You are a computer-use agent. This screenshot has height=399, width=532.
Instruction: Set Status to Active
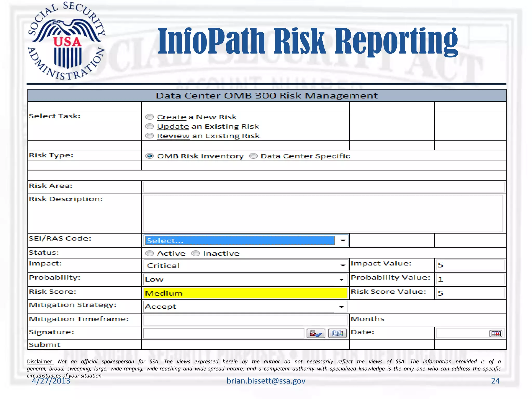pyautogui.click(x=150, y=253)
